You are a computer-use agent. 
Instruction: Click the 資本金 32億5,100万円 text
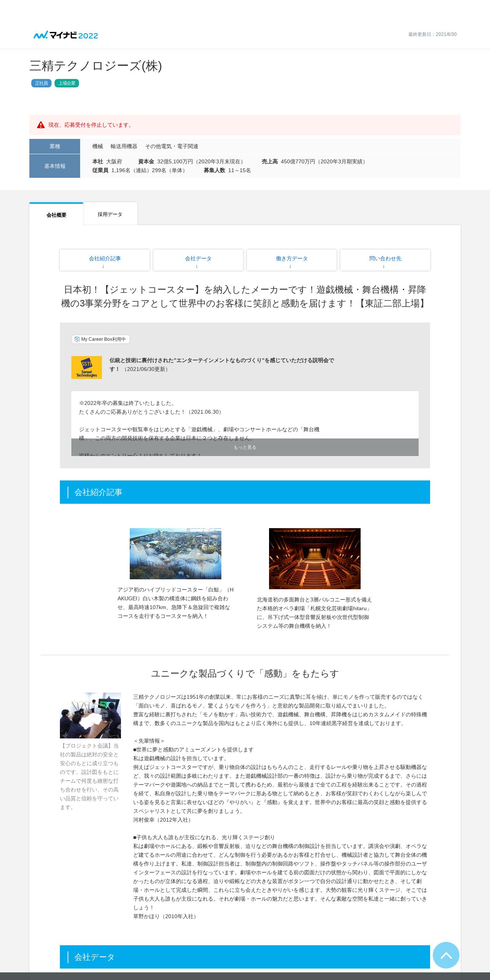192,161
